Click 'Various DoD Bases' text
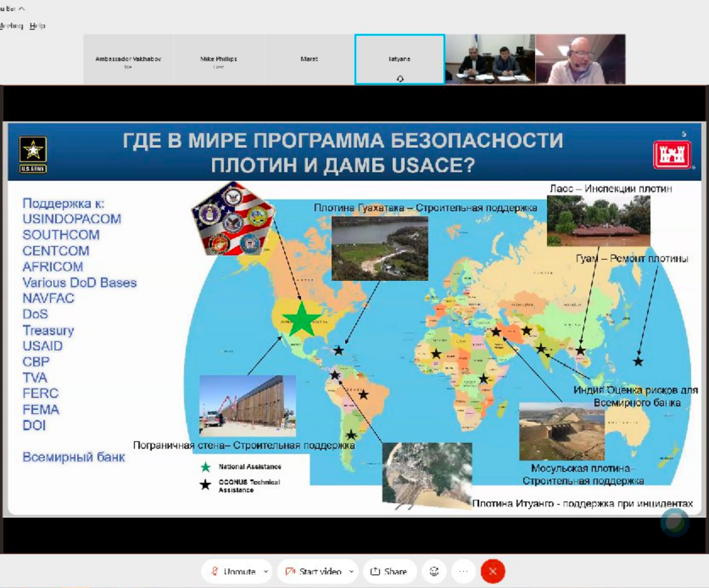Viewport: 709px width, 588px height. click(79, 283)
